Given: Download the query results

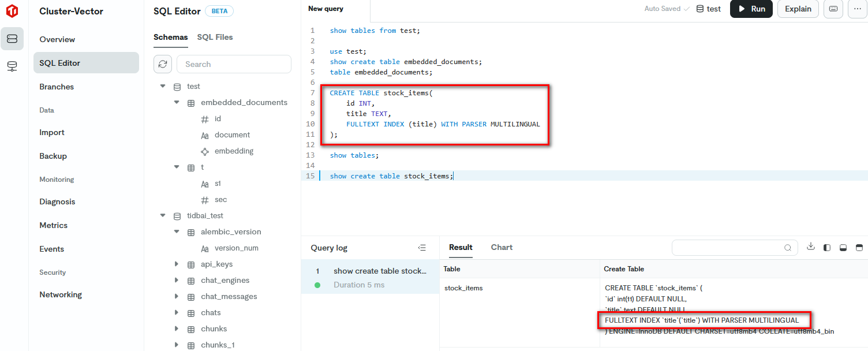Looking at the screenshot, I should (811, 247).
